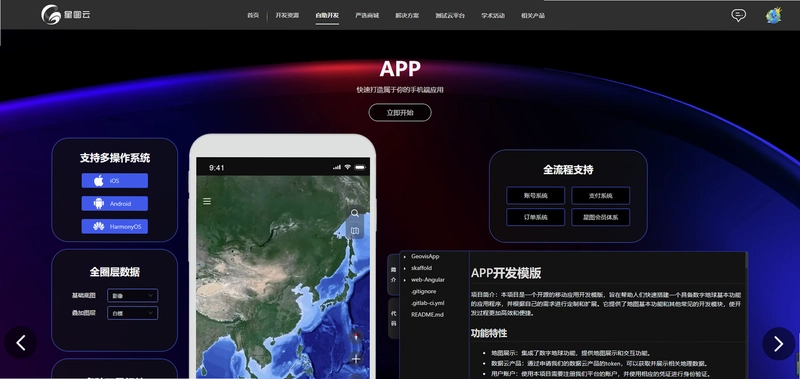Click the map book icon on phone

pyautogui.click(x=355, y=231)
